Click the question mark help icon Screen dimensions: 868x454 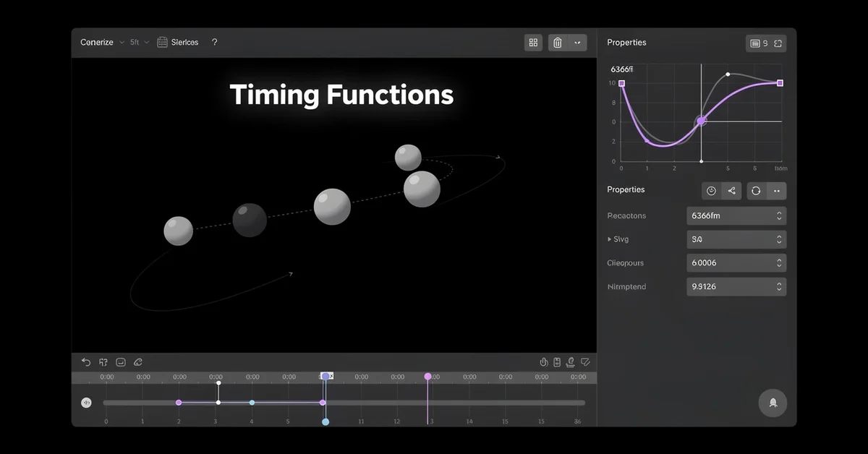point(214,43)
